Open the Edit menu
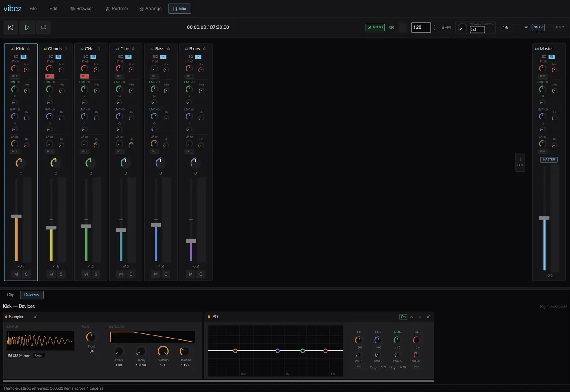570x392 pixels. (53, 9)
